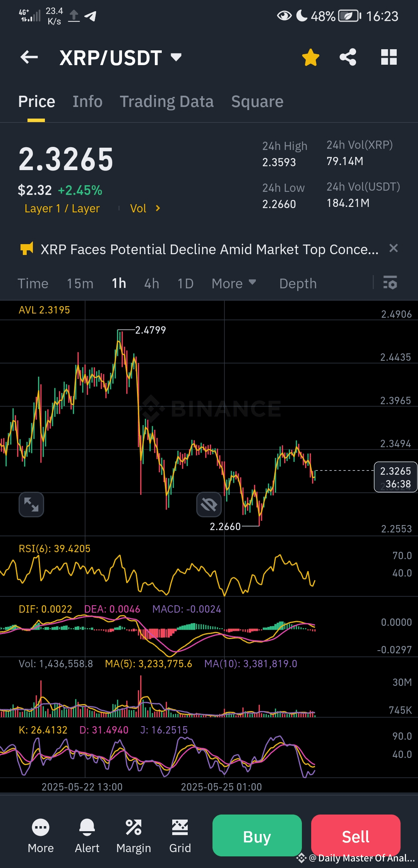Select the Time chart interval
The width and height of the screenshot is (418, 868).
pyautogui.click(x=33, y=284)
